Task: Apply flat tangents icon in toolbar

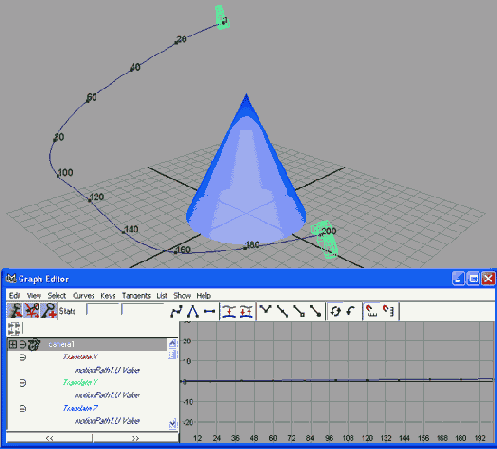Action: click(209, 312)
